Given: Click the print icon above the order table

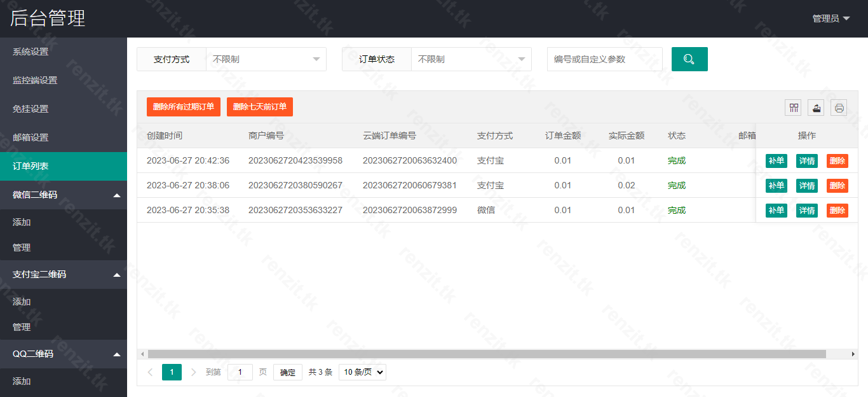Looking at the screenshot, I should coord(838,107).
